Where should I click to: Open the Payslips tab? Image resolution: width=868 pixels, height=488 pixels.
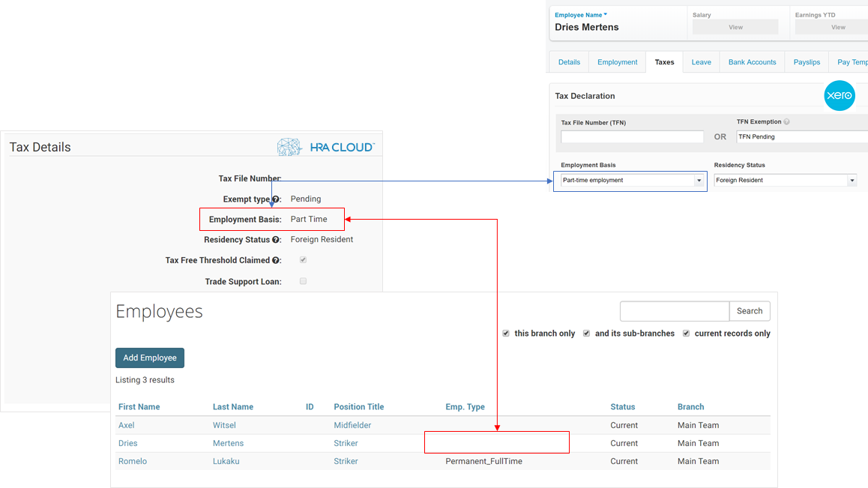point(807,62)
